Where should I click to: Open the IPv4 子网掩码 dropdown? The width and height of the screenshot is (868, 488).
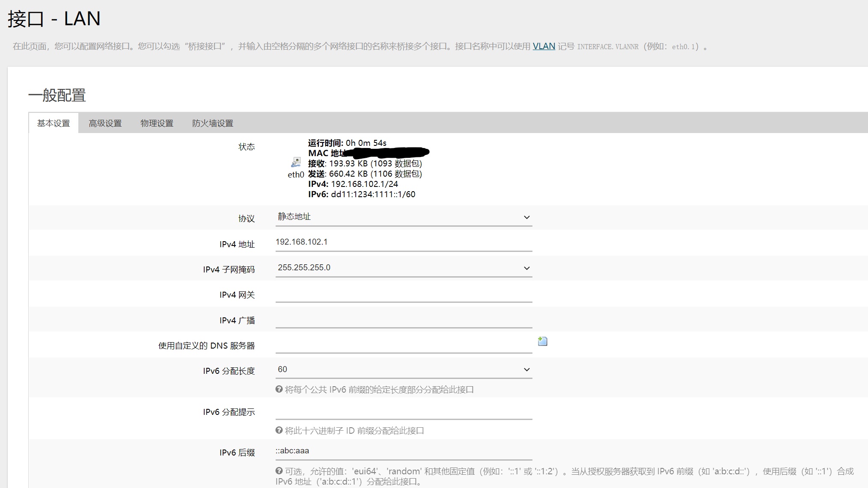(x=403, y=268)
